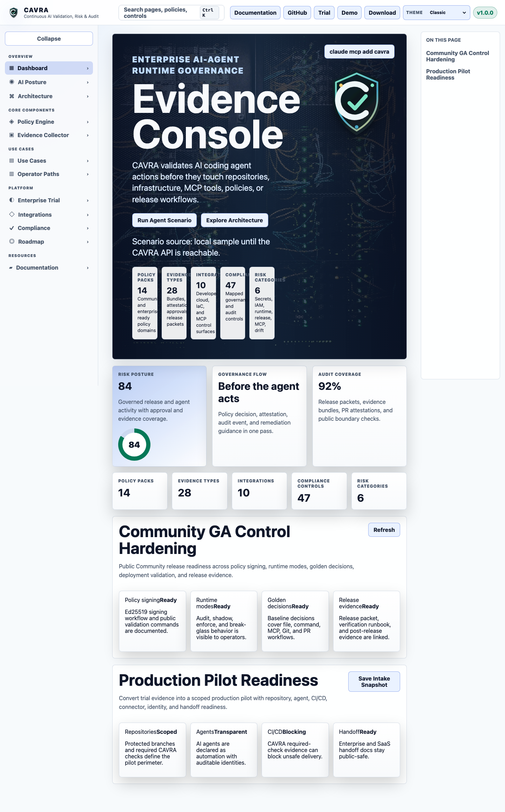
Task: Click the Use Cases list icon
Action: (x=12, y=161)
